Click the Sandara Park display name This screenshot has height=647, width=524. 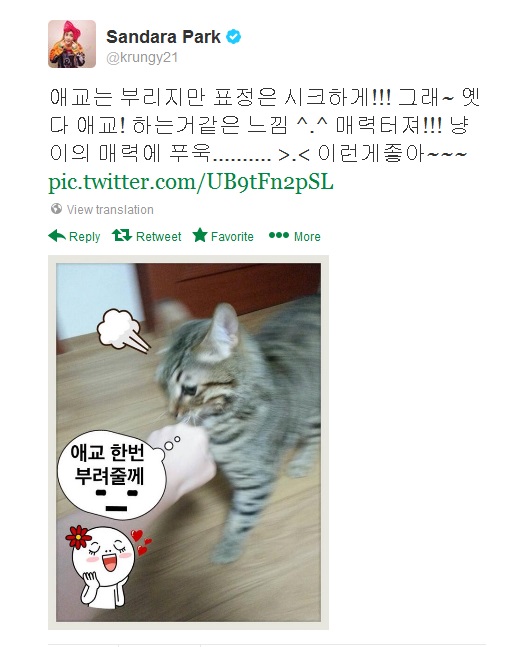163,37
